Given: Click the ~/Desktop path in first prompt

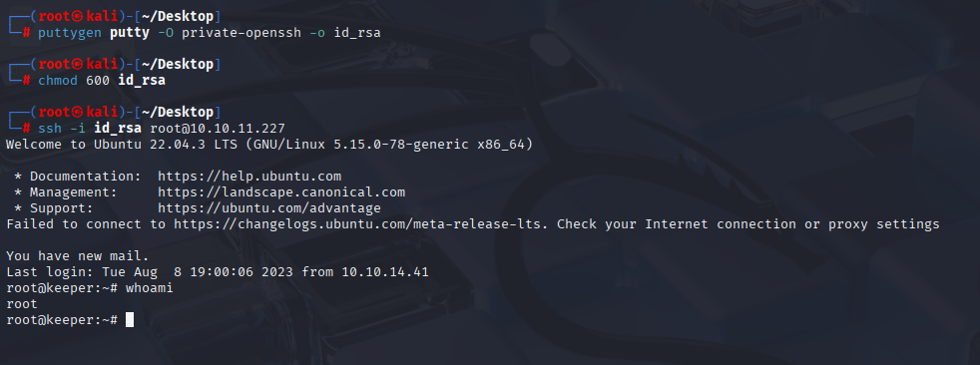Looking at the screenshot, I should pos(178,16).
